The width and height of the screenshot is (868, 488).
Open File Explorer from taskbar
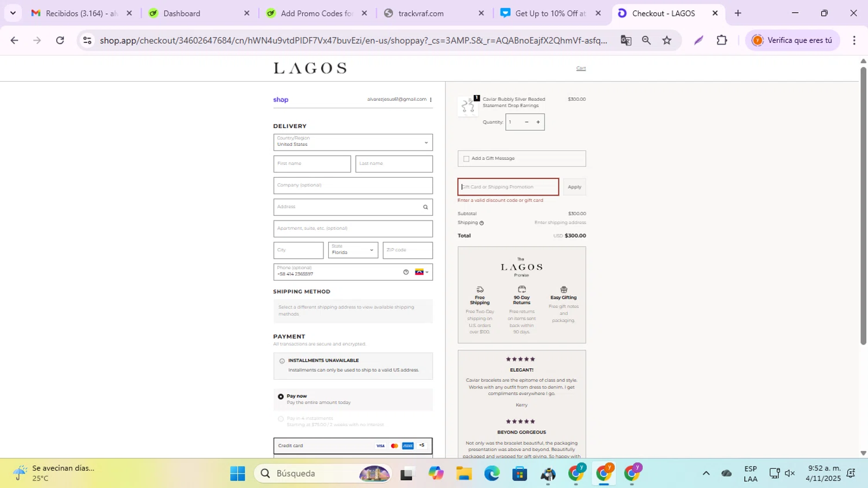[464, 474]
